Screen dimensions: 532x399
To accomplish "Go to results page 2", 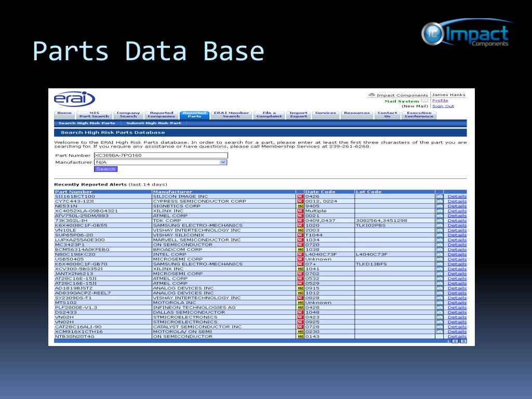I will tap(455, 341).
